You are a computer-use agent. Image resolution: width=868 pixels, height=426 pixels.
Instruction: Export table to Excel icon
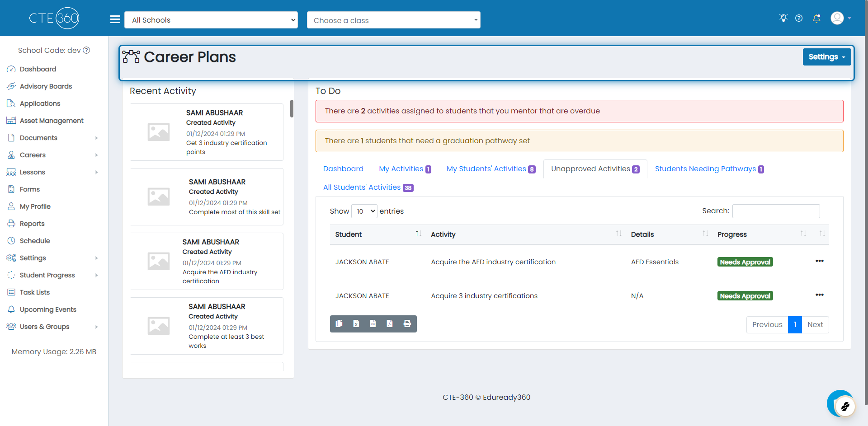click(x=356, y=324)
